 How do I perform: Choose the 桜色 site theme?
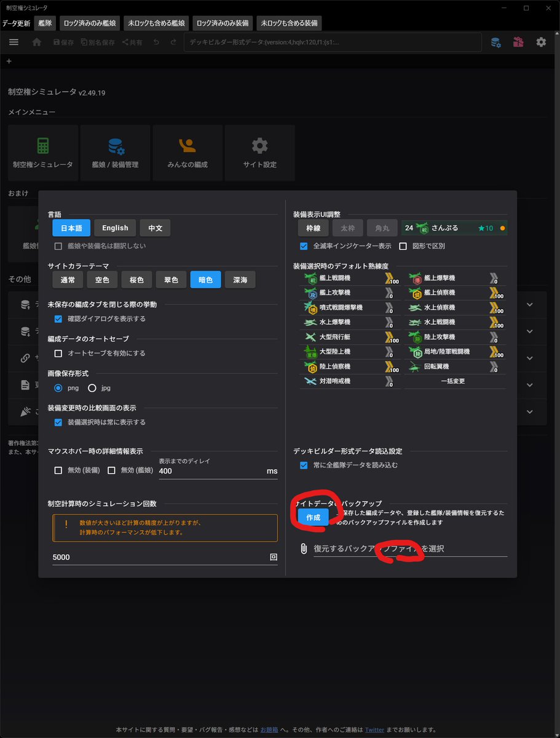tap(136, 280)
